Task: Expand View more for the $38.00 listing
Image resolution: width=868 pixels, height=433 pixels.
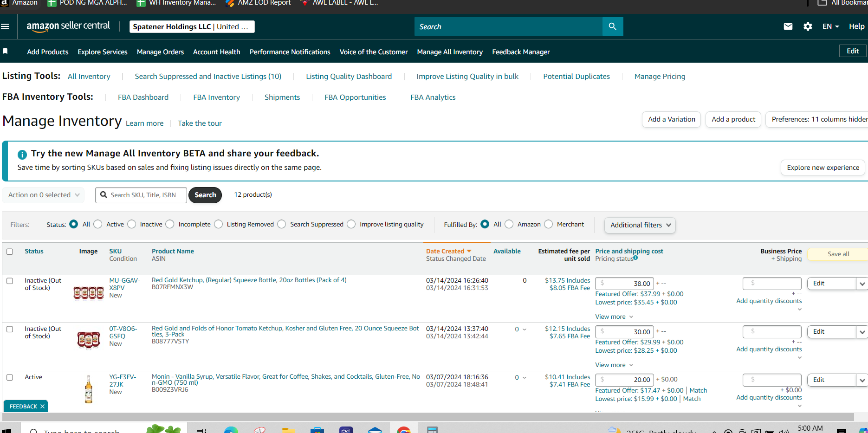Action: [x=614, y=317]
